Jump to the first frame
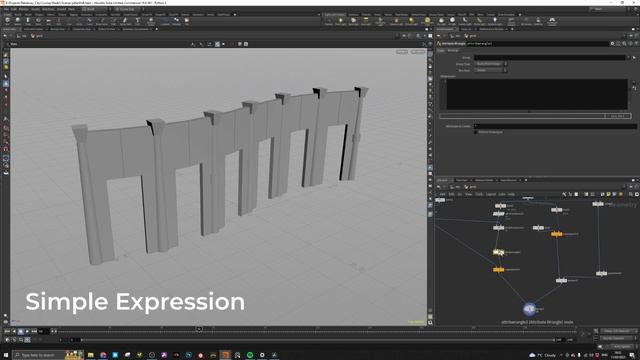 pos(7,331)
